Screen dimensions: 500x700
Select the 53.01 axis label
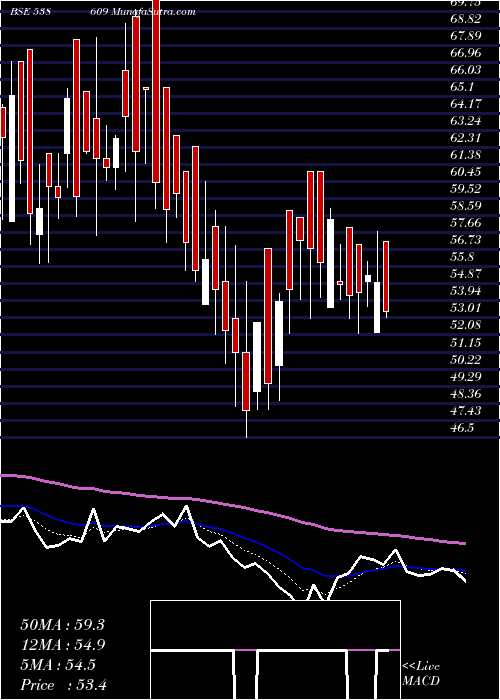coord(466,308)
